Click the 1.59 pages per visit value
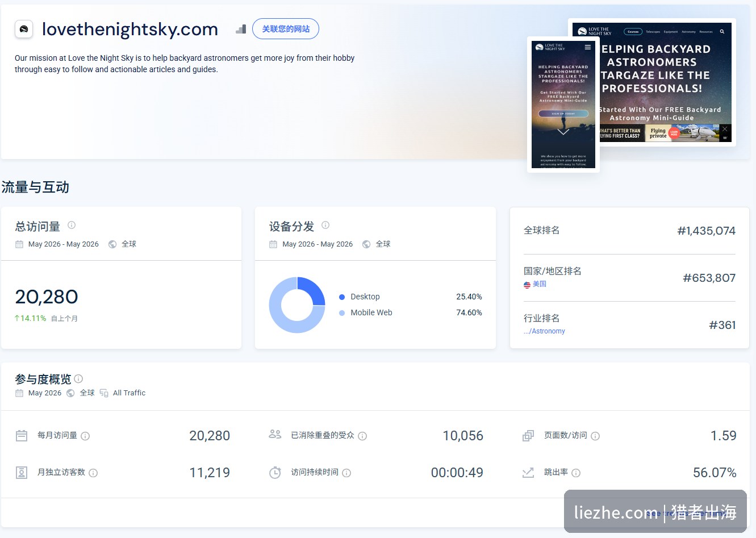 [x=724, y=436]
